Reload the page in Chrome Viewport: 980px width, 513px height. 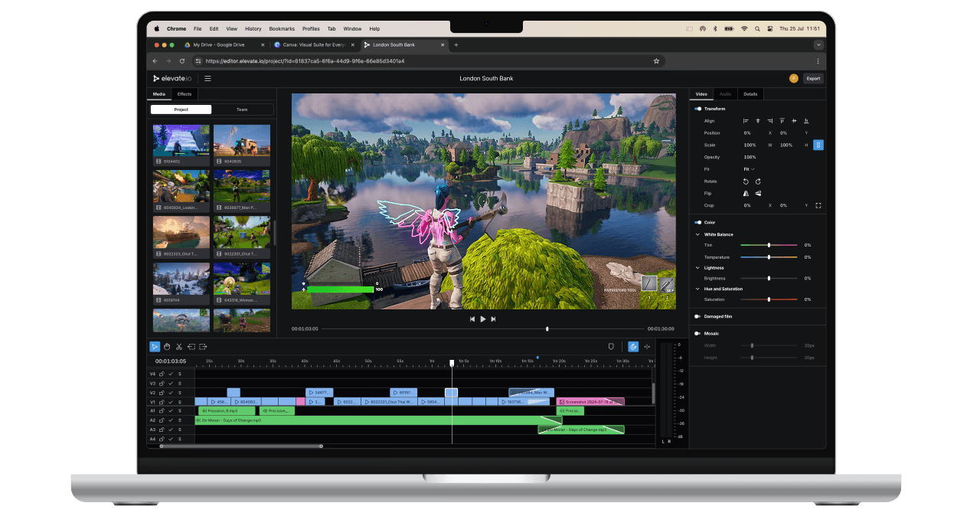(x=182, y=60)
